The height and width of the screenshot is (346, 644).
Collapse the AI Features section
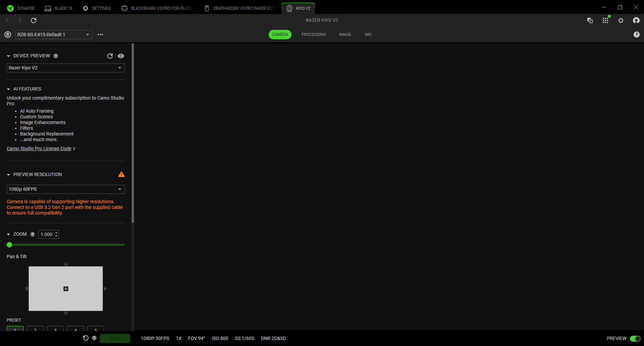click(x=8, y=89)
